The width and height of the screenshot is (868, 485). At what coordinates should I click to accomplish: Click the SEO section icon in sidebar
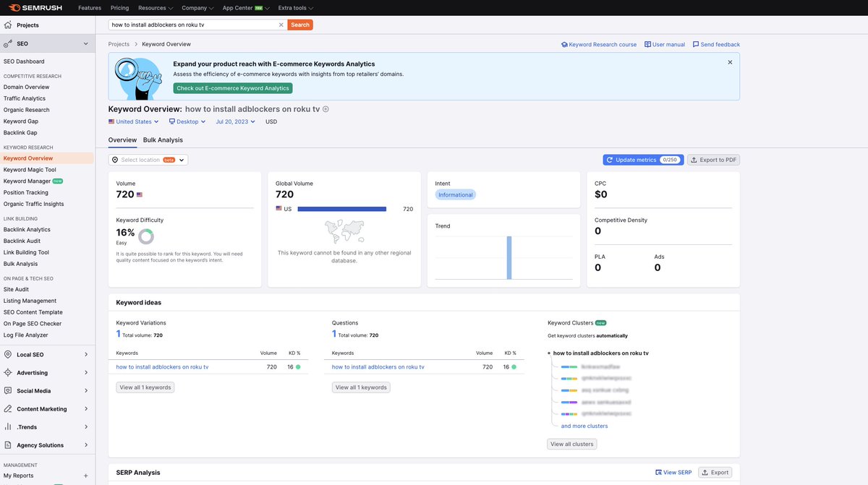tap(9, 44)
